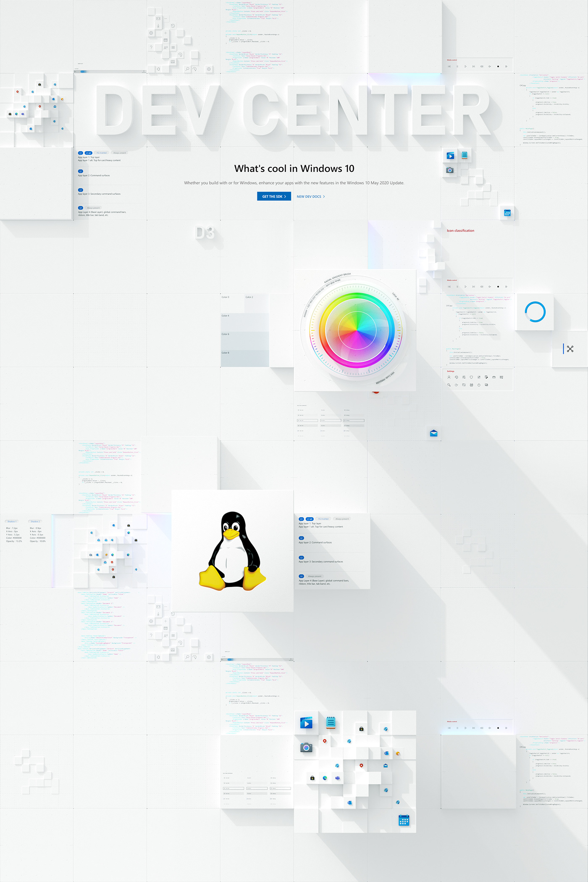Click the "Opacity : 13.2%" value
This screenshot has height=882, width=588.
coord(14,541)
